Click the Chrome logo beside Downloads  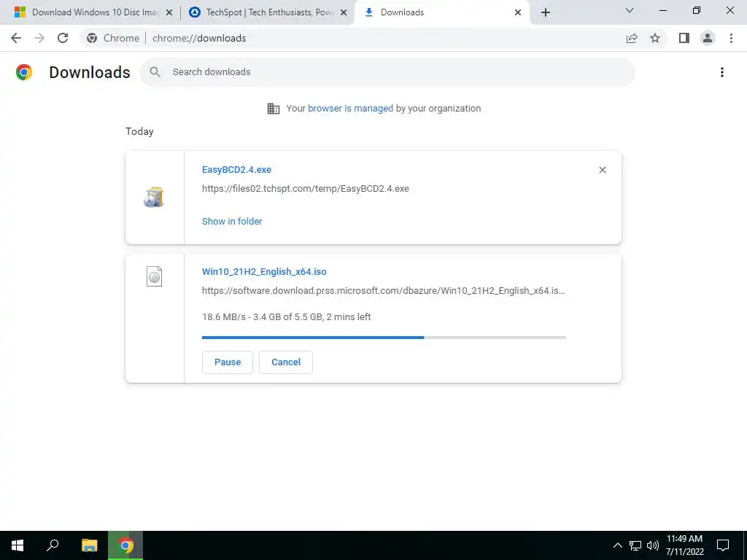point(24,72)
